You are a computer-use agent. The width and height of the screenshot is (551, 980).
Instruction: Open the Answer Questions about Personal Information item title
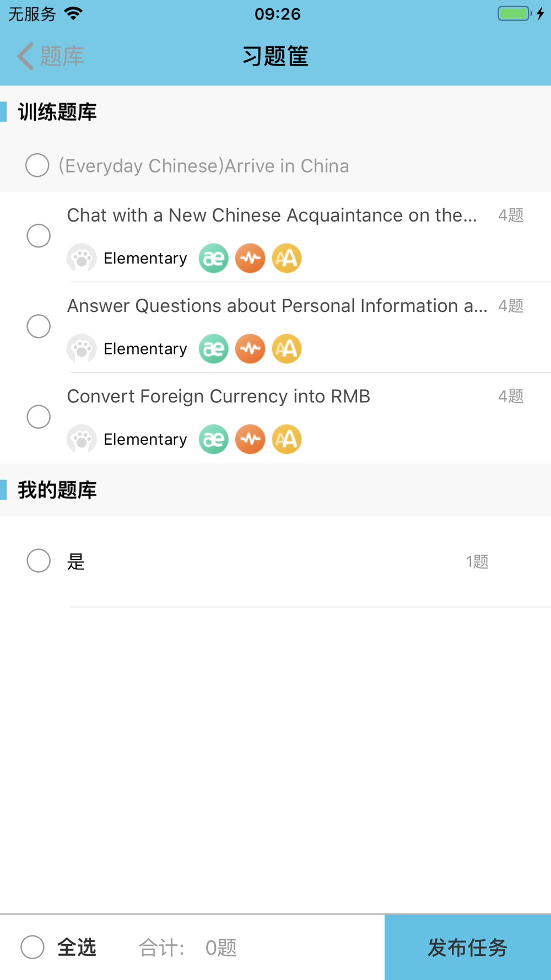tap(277, 306)
